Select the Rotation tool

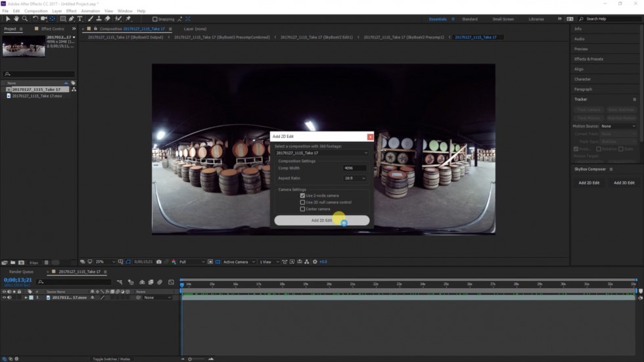tap(35, 19)
